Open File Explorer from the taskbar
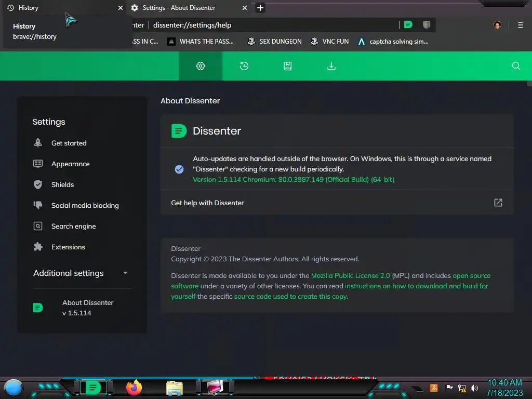532x399 pixels. click(175, 388)
